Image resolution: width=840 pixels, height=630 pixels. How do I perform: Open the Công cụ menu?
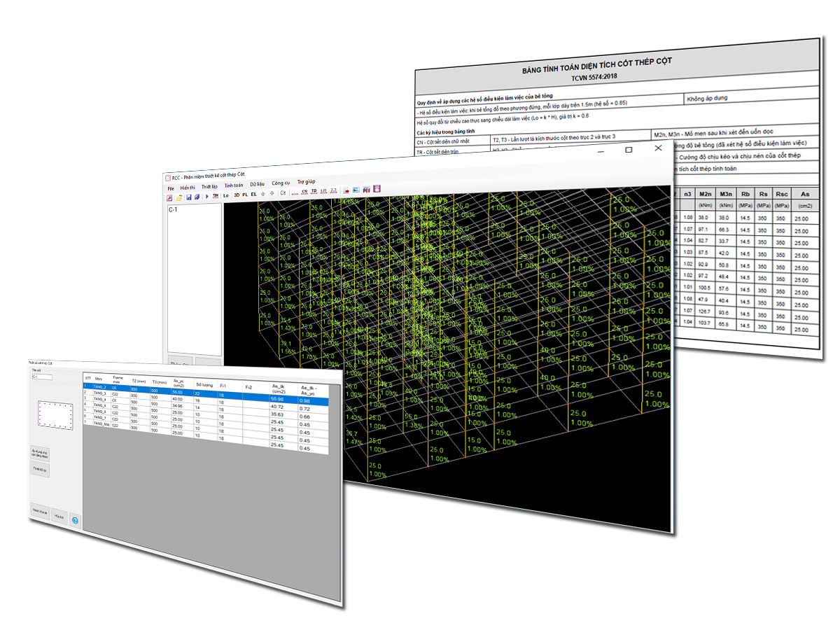[281, 183]
